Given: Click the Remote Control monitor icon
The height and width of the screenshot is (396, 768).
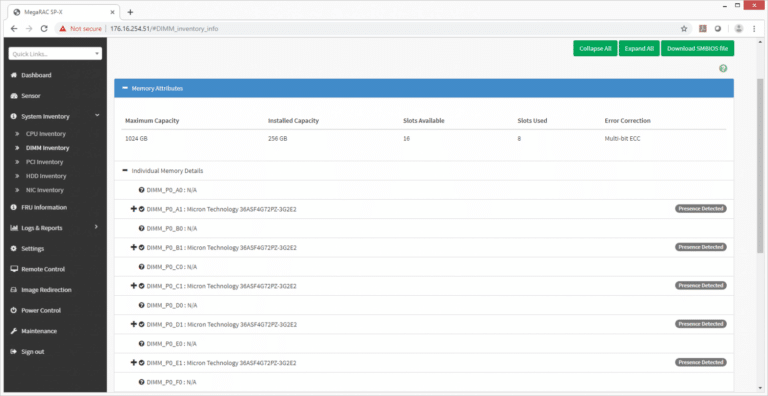Looking at the screenshot, I should point(14,269).
